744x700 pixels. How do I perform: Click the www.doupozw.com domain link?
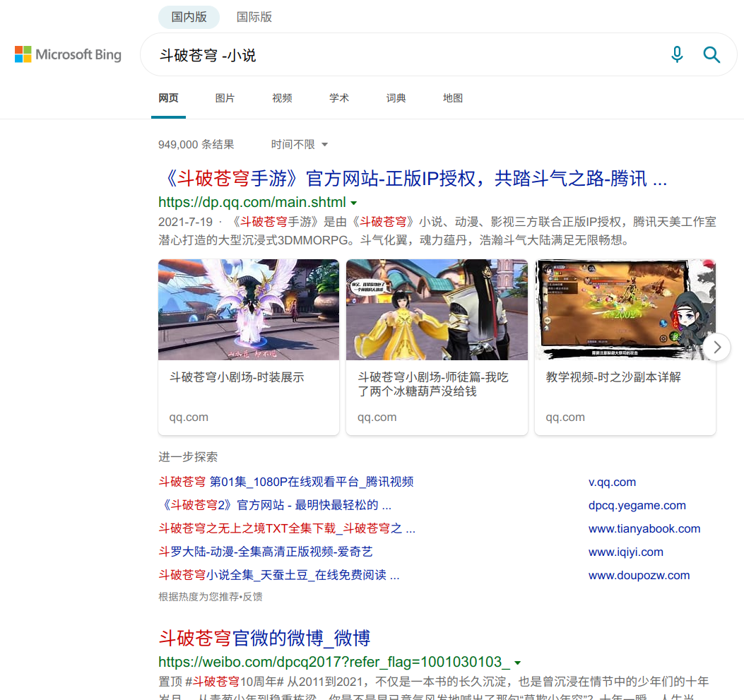[x=639, y=575]
